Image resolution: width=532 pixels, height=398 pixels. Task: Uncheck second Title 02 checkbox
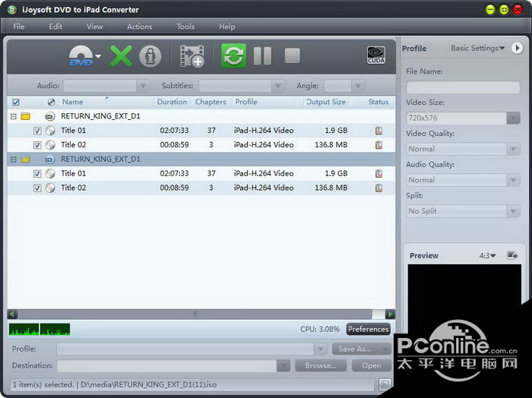tap(37, 188)
